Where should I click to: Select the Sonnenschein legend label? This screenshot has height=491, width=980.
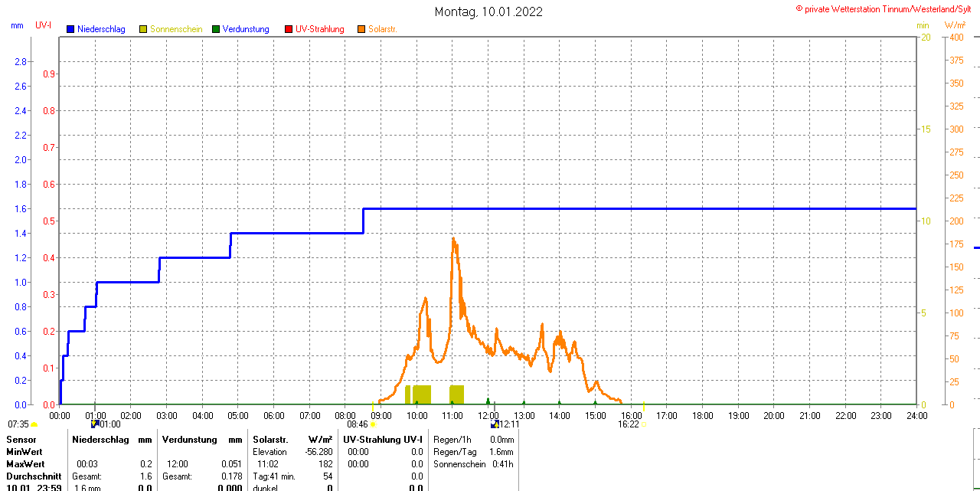pos(176,29)
